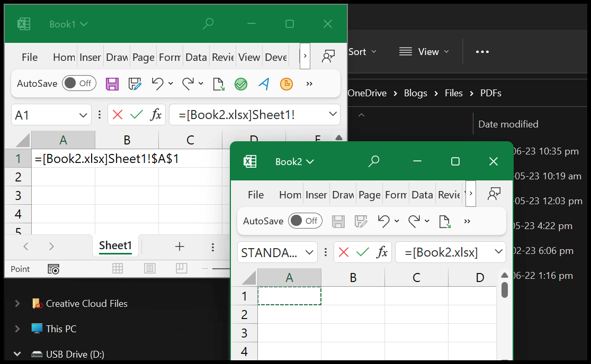Go to Blogs folder in breadcrumb
The width and height of the screenshot is (591, 364).
pos(415,93)
